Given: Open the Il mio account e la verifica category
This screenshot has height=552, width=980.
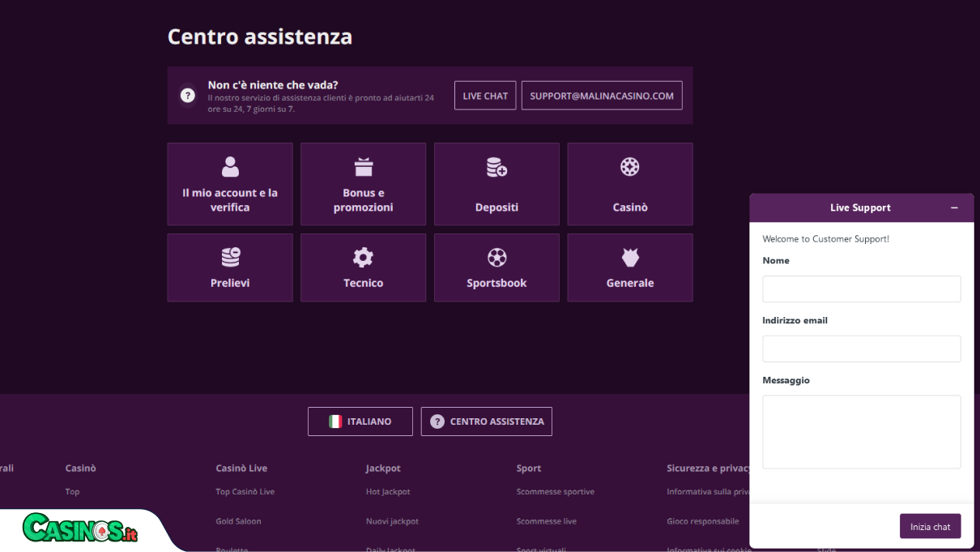Looking at the screenshot, I should point(230,184).
